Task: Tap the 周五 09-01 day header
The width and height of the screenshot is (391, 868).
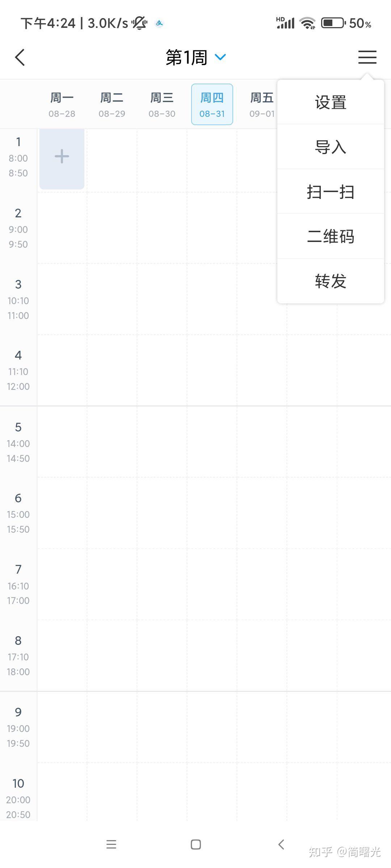Action: pos(262,105)
